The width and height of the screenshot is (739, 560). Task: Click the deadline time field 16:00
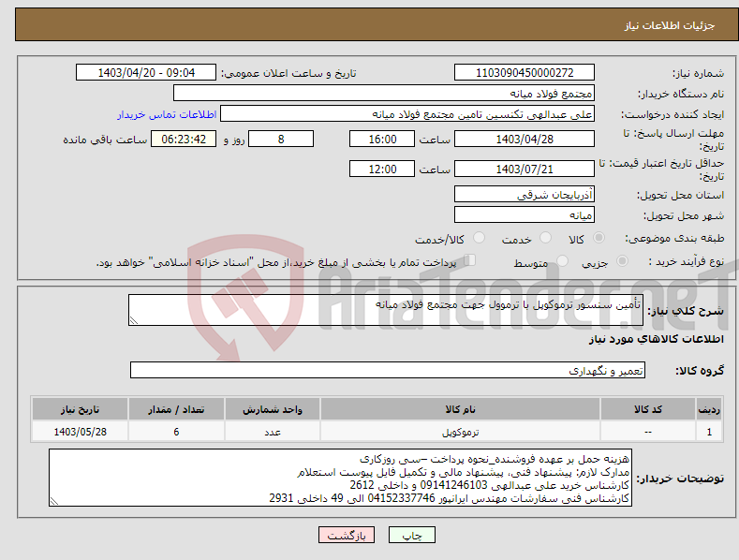point(382,139)
